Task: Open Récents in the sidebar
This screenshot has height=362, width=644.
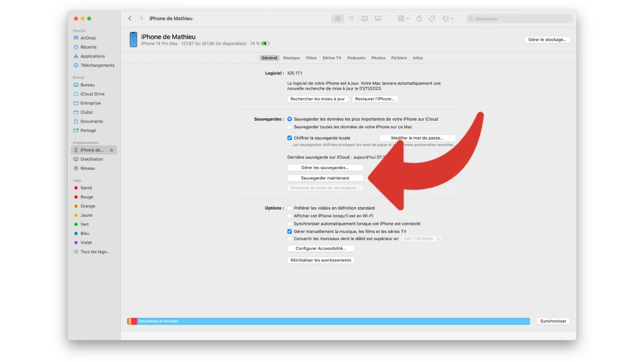Action: click(x=89, y=47)
